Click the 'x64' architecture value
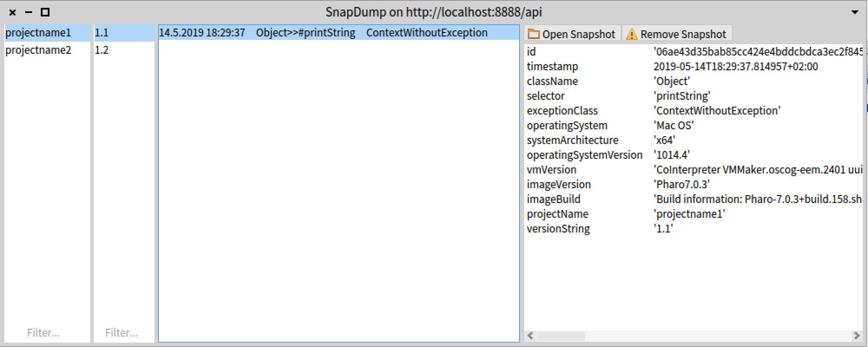868x347 pixels. (664, 140)
